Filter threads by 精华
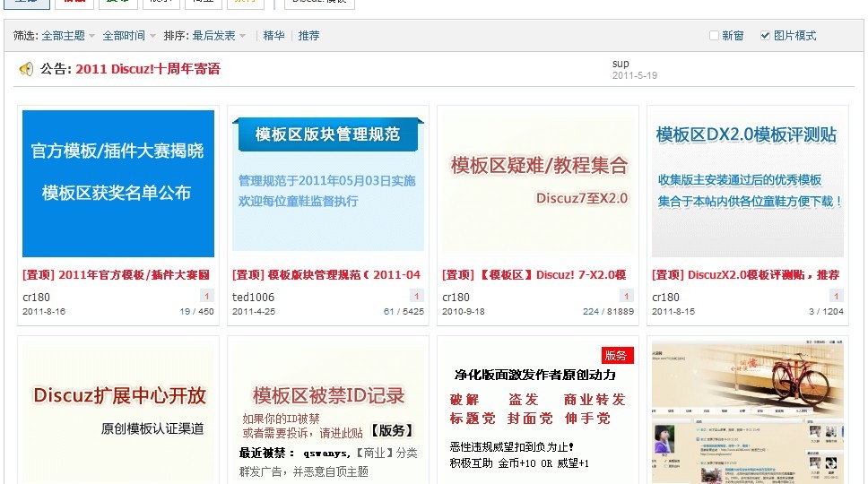Screen dimensions: 868x484 pos(274,35)
